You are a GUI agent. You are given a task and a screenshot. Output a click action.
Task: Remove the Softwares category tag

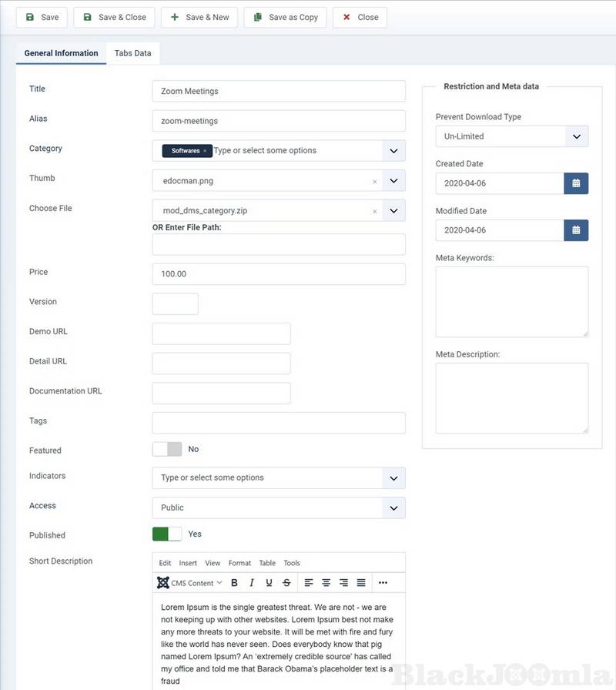coord(205,151)
